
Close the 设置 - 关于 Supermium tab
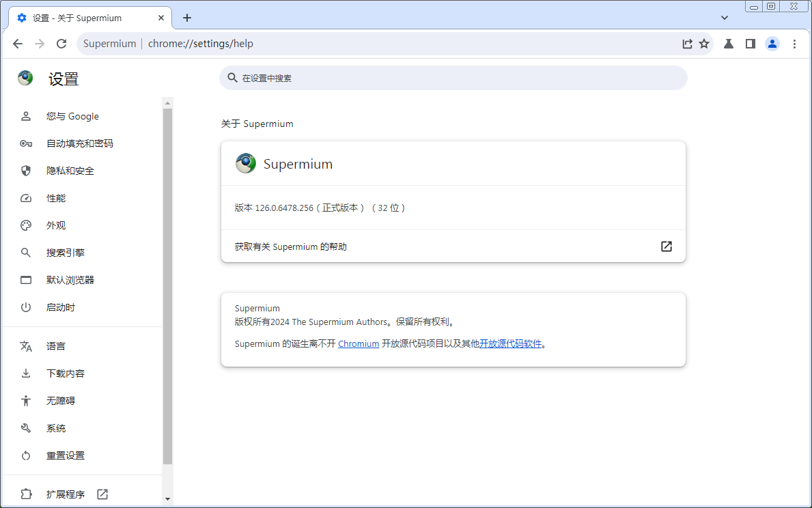click(161, 18)
